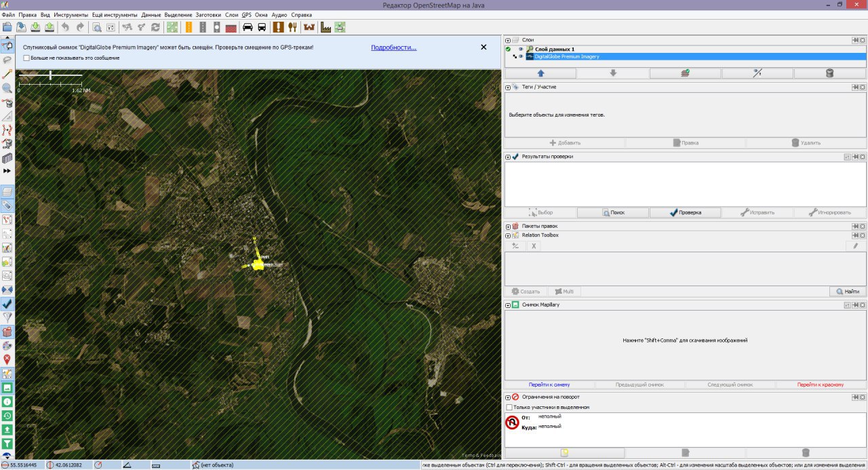Check 'Только участники в выделенном' checkbox
868x470 pixels.
[509, 407]
